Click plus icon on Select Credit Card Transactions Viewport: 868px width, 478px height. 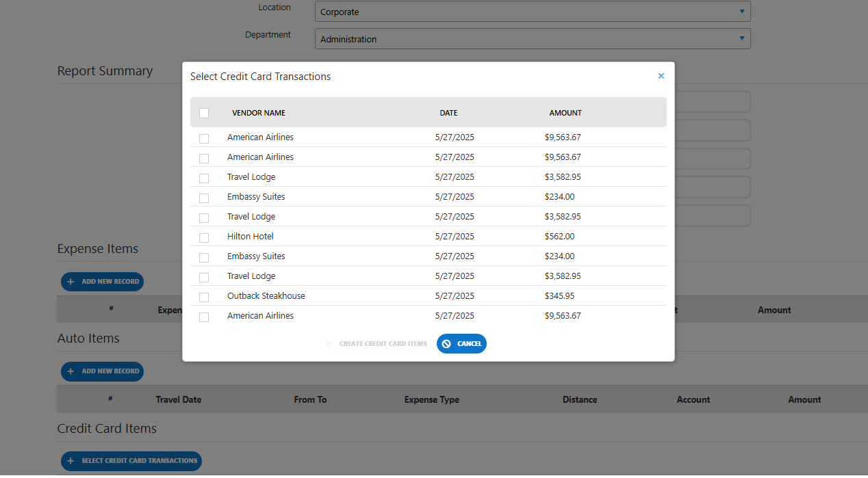tap(71, 461)
